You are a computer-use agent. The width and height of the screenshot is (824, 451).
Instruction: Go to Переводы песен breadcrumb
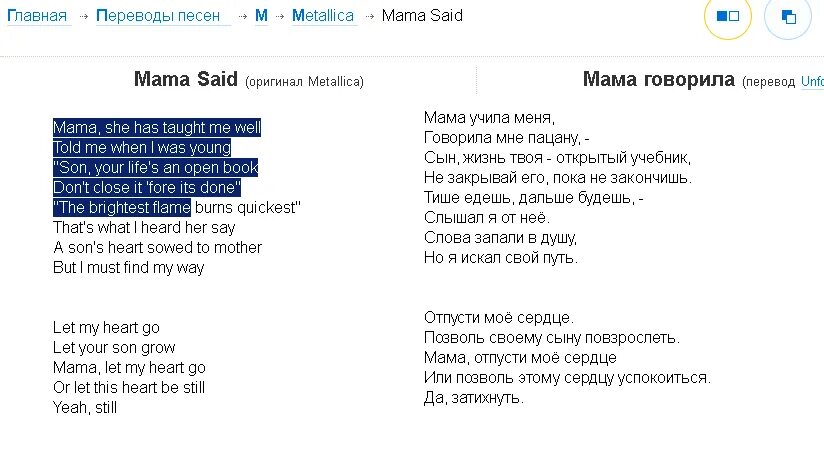(158, 16)
